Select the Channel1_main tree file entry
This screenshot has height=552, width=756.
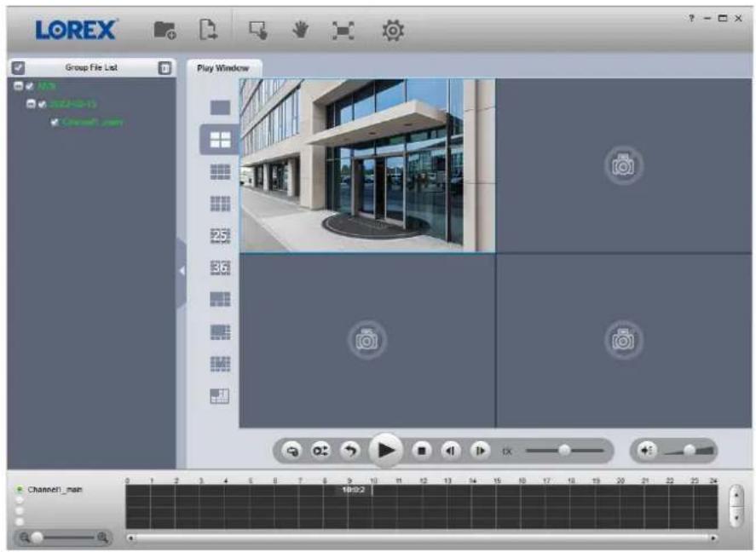tap(92, 123)
